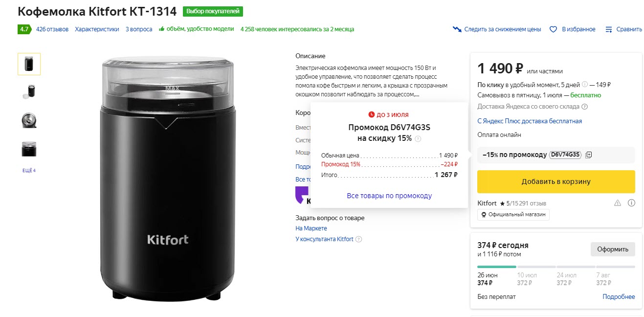644x317 pixels.
Task: Click info circle icon near Kitfort seller
Action: [631, 203]
